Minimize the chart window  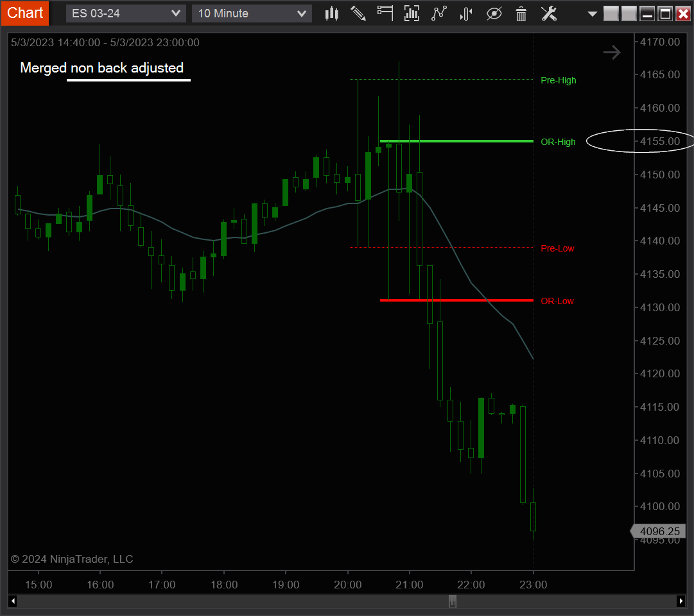[x=647, y=13]
